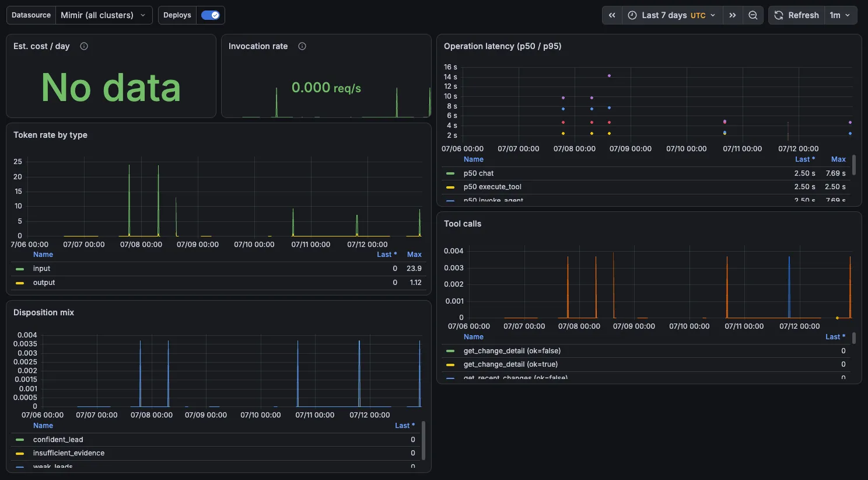Viewport: 868px width, 480px height.
Task: Click the 1.12 max value for output
Action: click(415, 283)
